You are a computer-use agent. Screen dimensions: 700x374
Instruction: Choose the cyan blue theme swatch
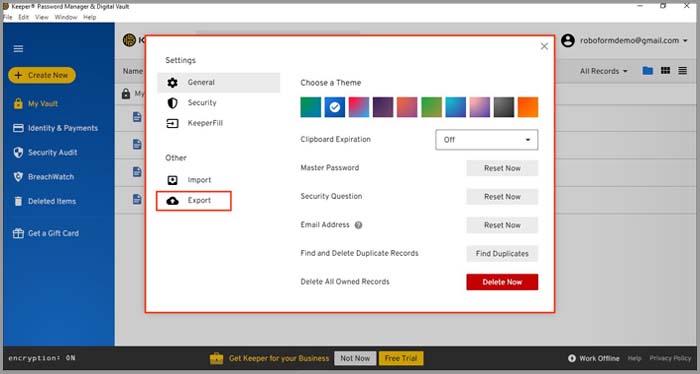[x=455, y=107]
